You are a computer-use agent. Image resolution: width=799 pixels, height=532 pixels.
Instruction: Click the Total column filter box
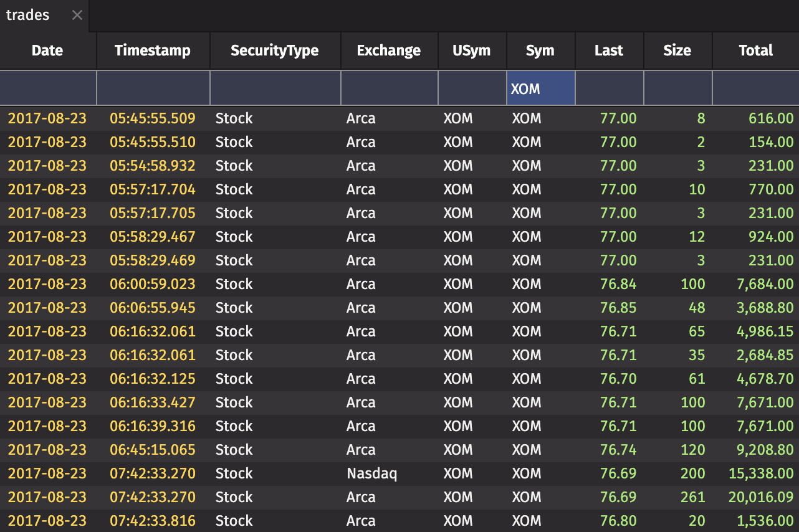pyautogui.click(x=755, y=88)
